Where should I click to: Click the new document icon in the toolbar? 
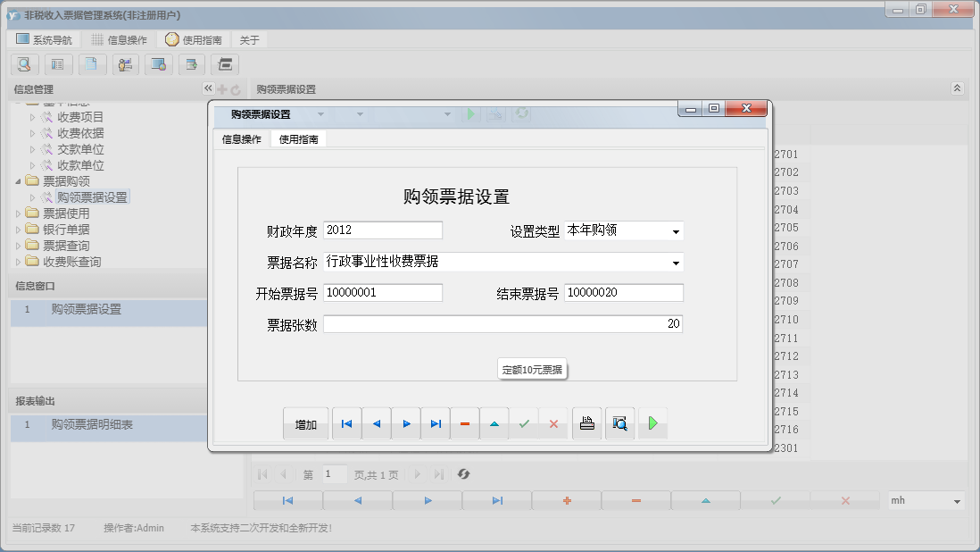pyautogui.click(x=92, y=64)
